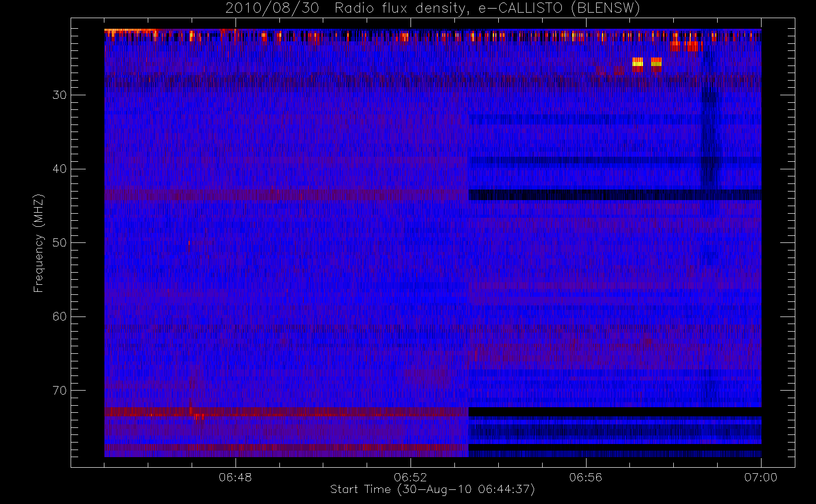Click the 06:56 time tick label
This screenshot has height=504, width=816.
coord(586,477)
